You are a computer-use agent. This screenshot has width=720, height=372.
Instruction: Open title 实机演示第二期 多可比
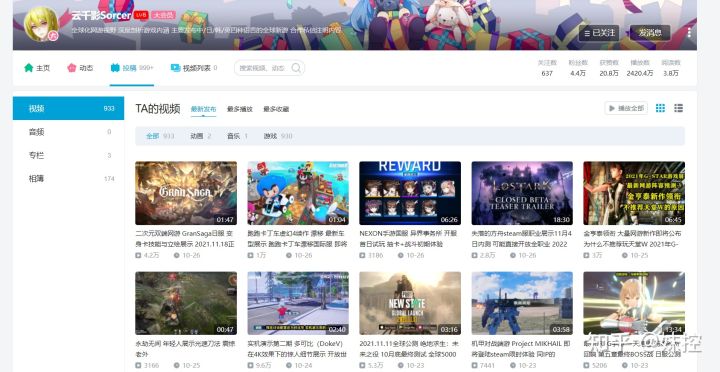pos(298,349)
